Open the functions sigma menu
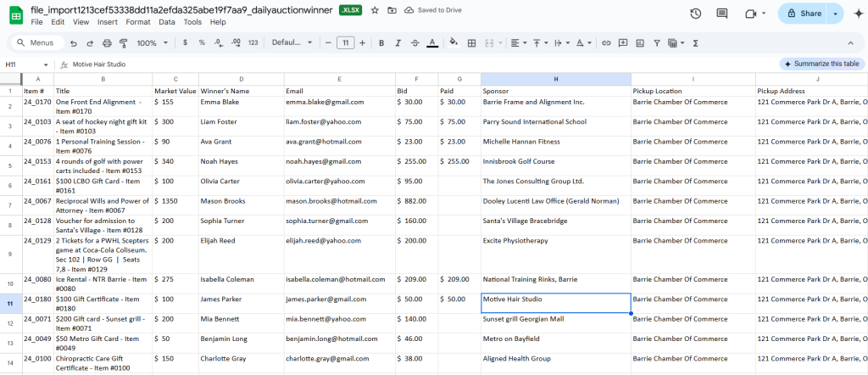 (696, 42)
